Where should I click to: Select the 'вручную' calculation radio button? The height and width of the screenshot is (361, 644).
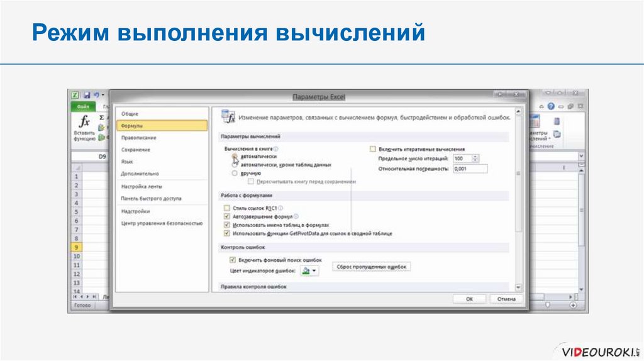[235, 174]
